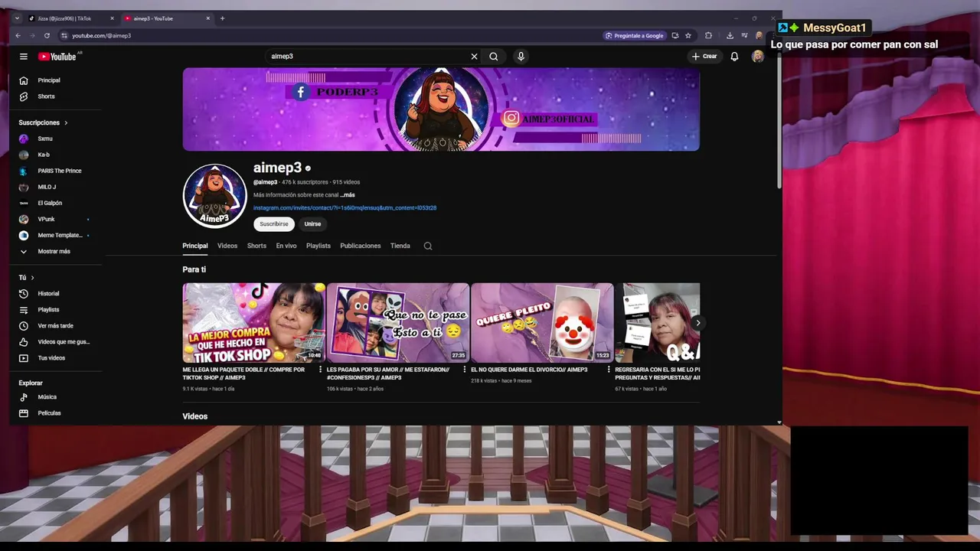This screenshot has height=551, width=980.
Task: Open options menu for Les pagaba por su amor
Action: point(465,370)
